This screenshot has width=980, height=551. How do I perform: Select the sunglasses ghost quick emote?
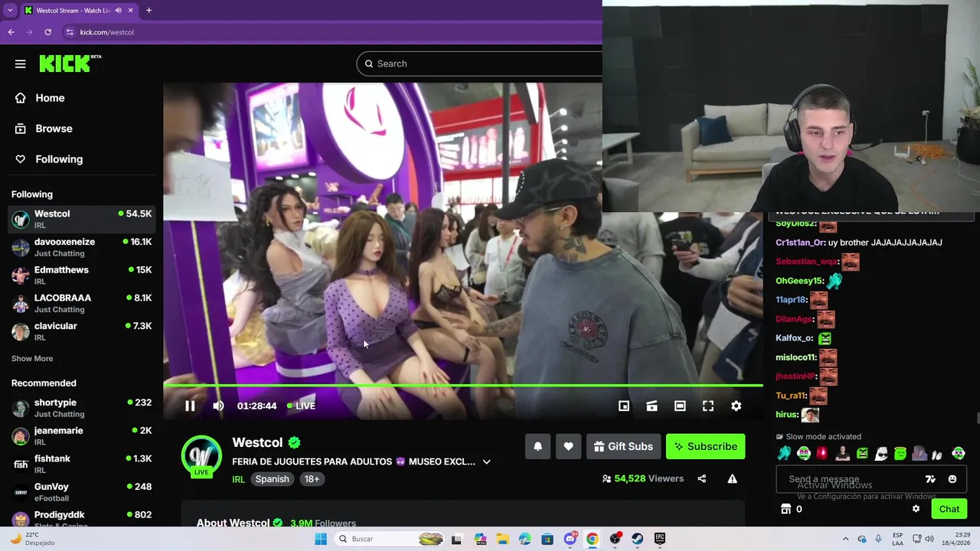tap(881, 454)
